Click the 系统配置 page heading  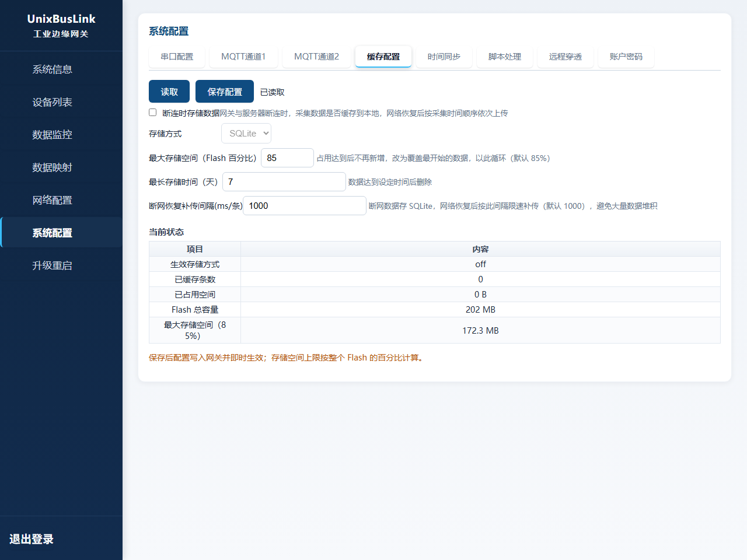pyautogui.click(x=169, y=31)
